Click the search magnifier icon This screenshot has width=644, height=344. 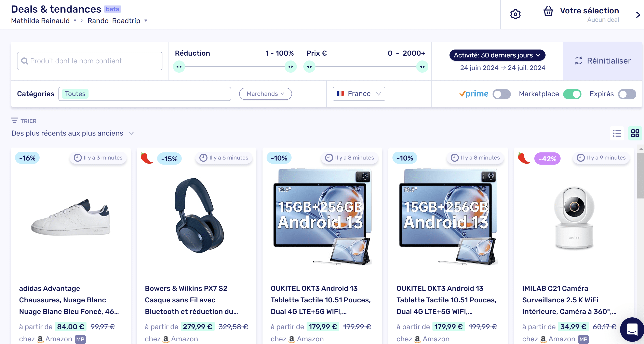tap(24, 61)
